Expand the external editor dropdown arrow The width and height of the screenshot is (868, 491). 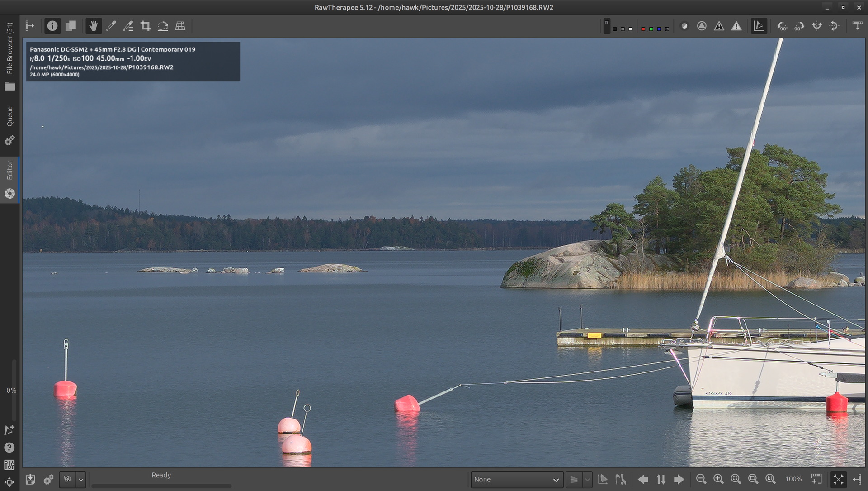click(x=81, y=479)
